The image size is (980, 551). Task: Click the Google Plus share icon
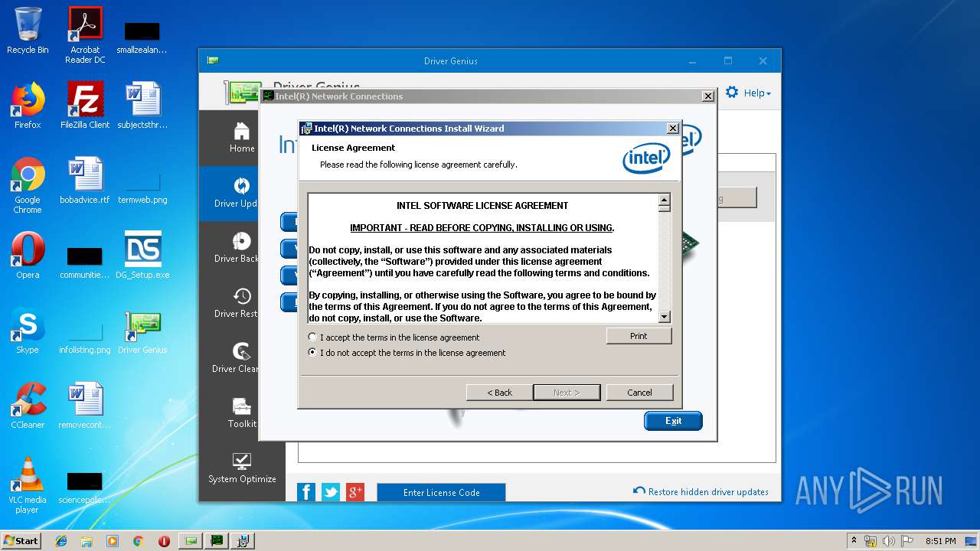[x=355, y=492]
